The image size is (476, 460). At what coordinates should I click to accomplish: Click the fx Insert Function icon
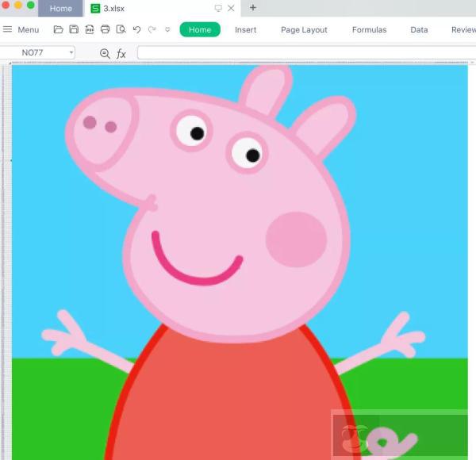pos(121,53)
